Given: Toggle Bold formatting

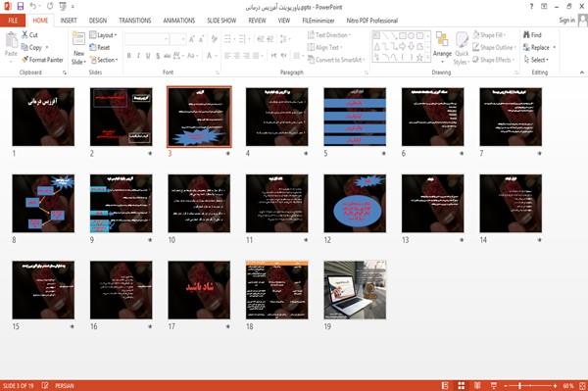Looking at the screenshot, I should (128, 56).
